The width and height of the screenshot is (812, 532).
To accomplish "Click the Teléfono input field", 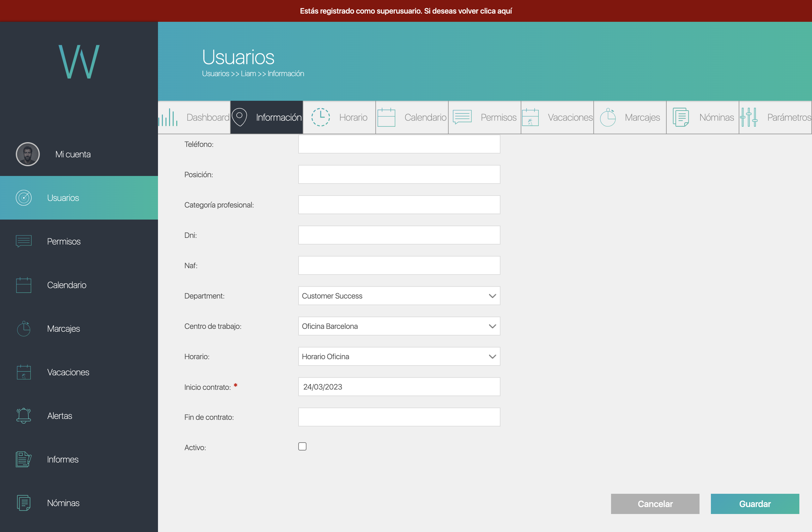I will pyautogui.click(x=399, y=144).
